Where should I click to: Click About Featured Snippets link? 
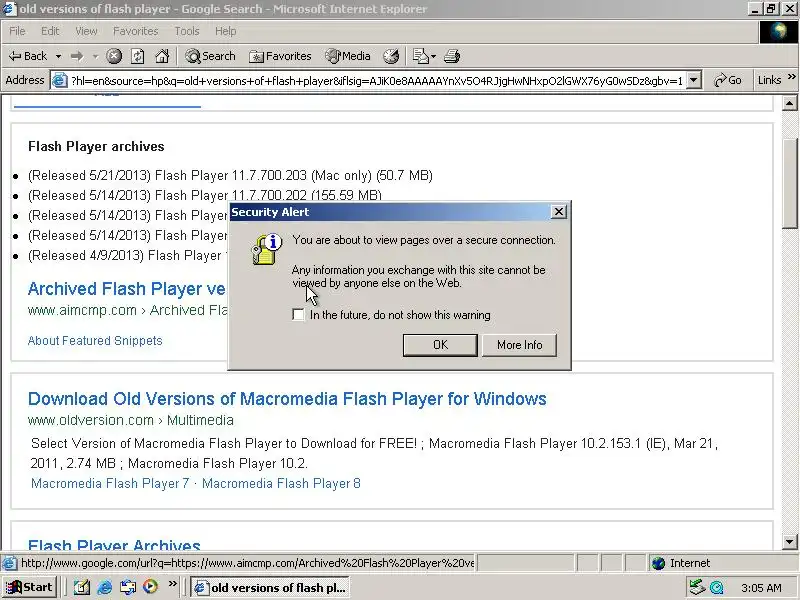(95, 341)
